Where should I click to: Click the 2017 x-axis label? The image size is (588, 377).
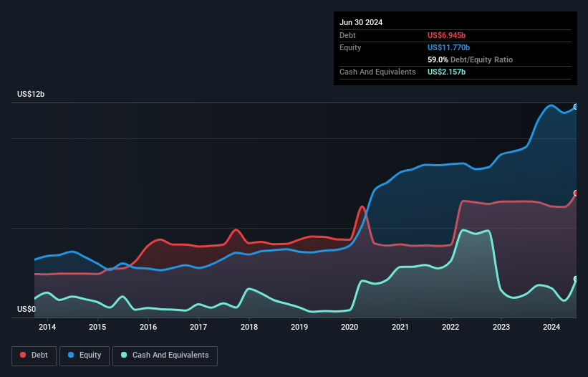[198, 327]
